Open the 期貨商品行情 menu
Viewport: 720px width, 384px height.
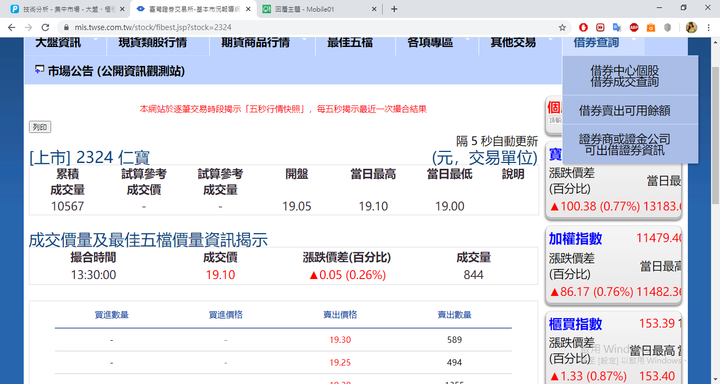click(x=255, y=43)
